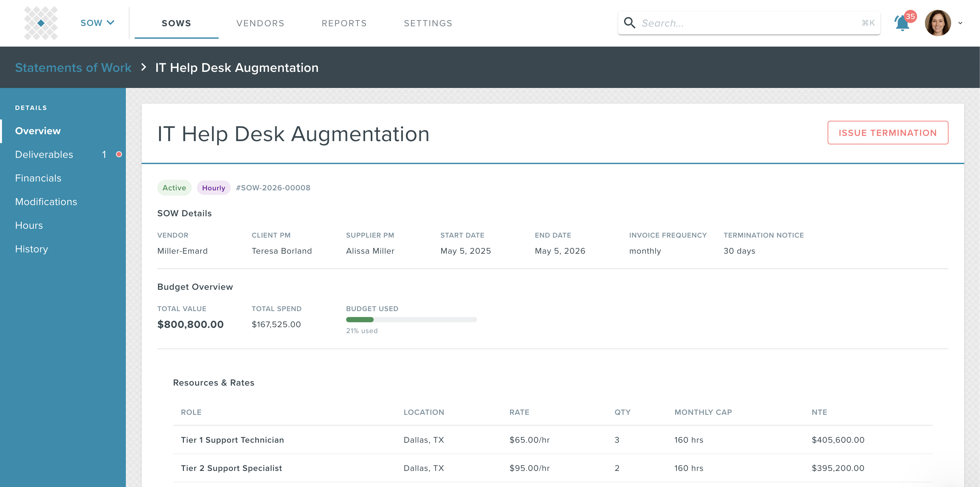Click the budget used progress bar
The width and height of the screenshot is (980, 487).
(x=411, y=319)
